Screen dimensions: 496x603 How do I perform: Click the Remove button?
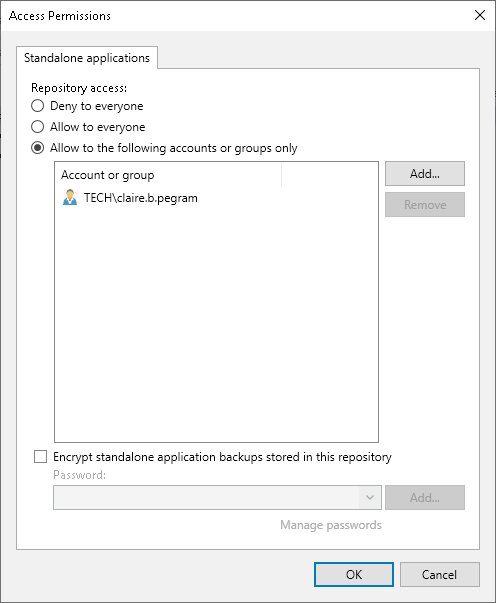[x=425, y=205]
